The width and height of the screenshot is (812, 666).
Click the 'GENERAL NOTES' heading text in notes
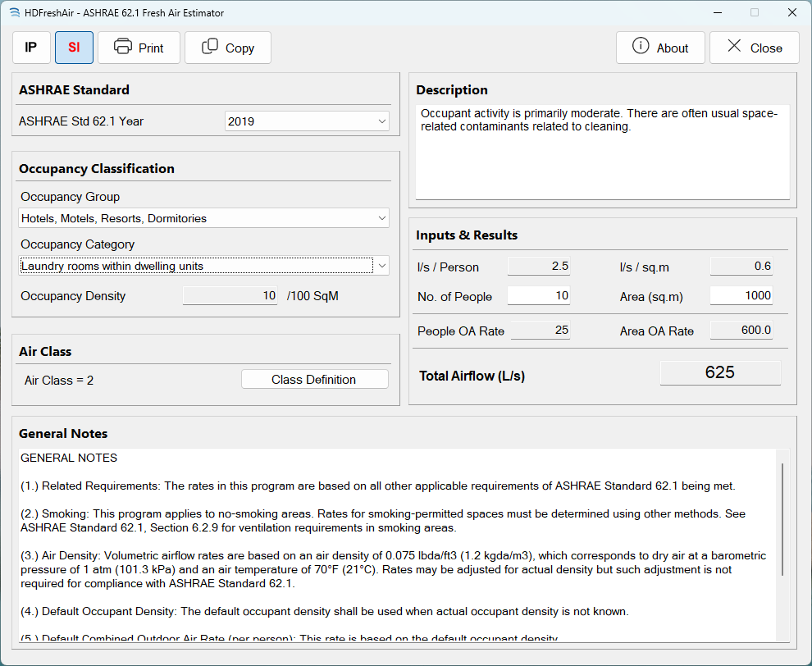69,458
